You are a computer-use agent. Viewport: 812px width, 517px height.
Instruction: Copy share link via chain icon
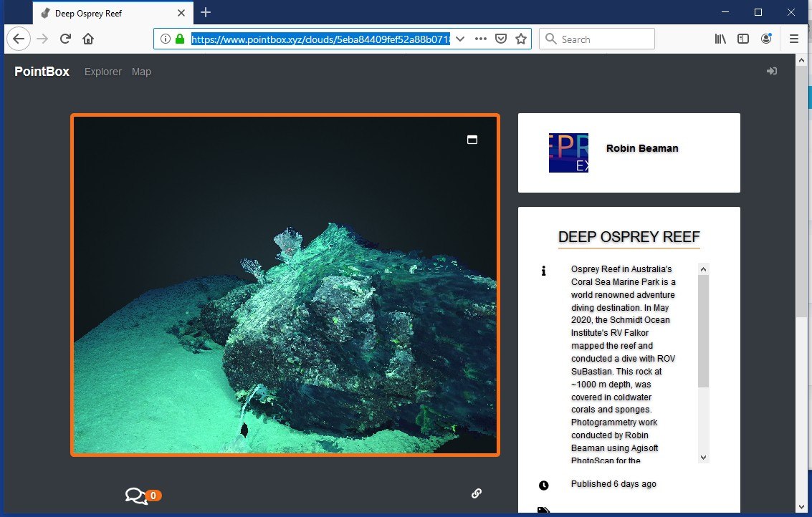(x=477, y=493)
